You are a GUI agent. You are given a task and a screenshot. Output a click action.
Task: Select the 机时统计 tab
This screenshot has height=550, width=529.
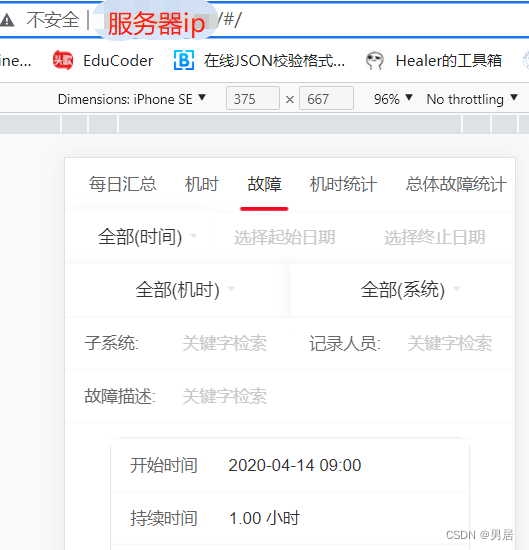[343, 184]
